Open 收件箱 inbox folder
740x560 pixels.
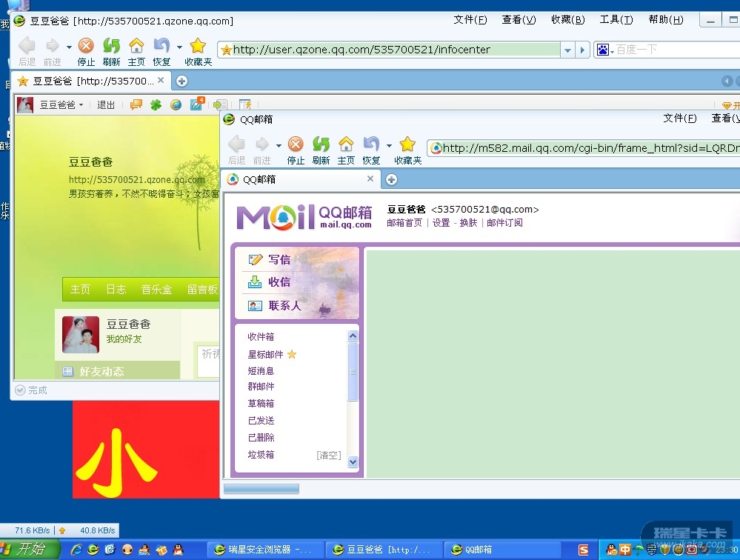point(261,337)
